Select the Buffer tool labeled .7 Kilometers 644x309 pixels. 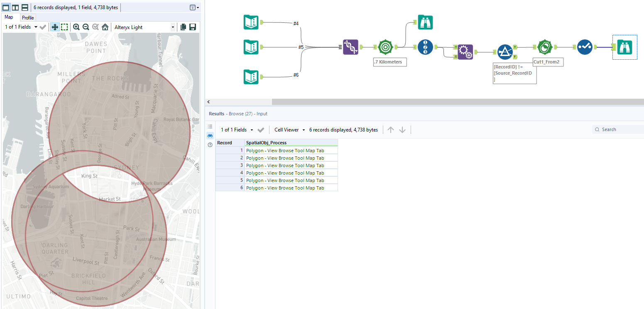pyautogui.click(x=385, y=47)
